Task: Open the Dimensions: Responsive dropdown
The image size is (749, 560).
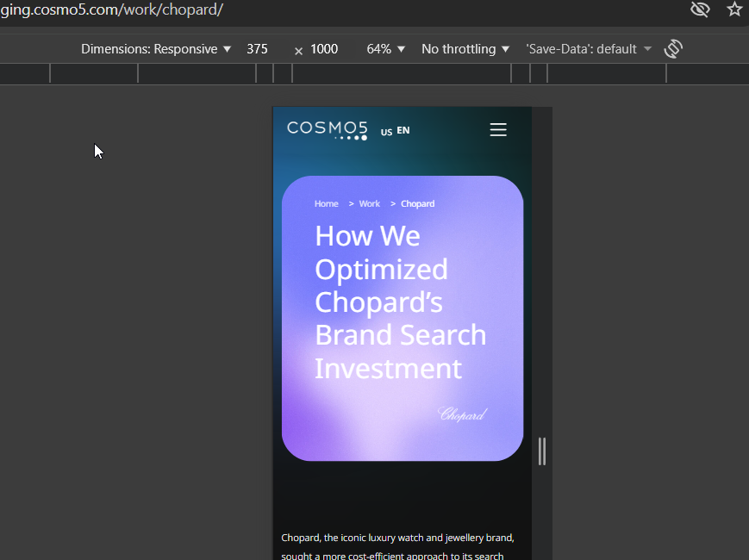Action: (156, 49)
